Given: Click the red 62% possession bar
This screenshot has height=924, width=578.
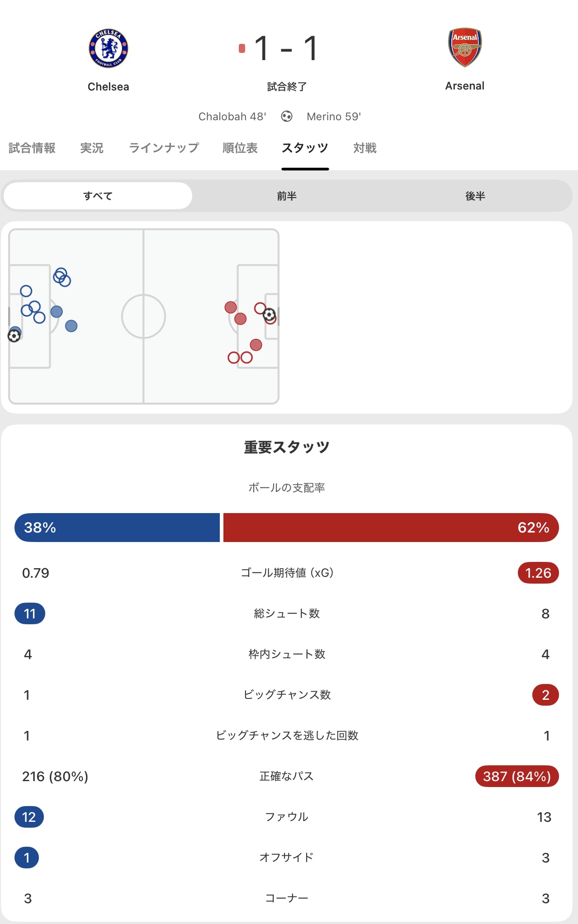Looking at the screenshot, I should pos(391,528).
